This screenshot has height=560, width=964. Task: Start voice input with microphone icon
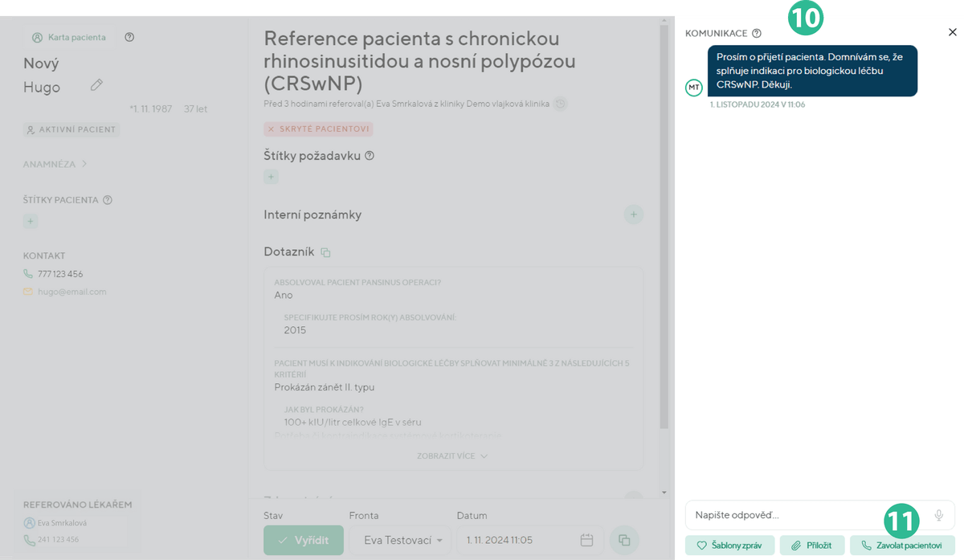point(938,515)
